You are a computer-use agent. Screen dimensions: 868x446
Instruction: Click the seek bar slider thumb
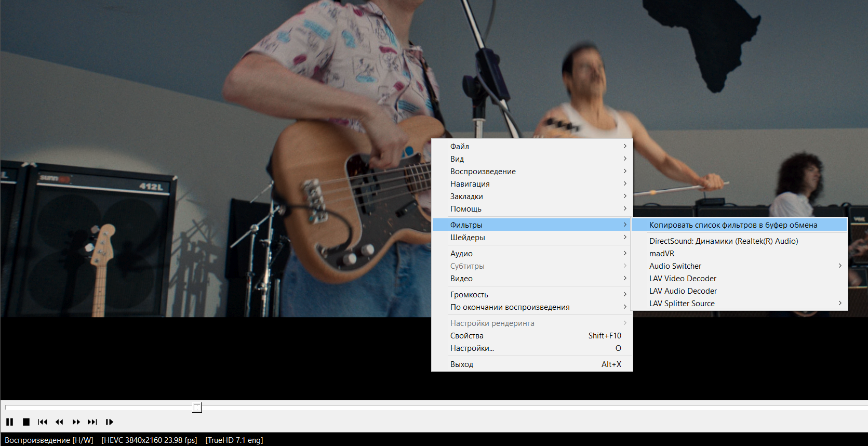[197, 408]
